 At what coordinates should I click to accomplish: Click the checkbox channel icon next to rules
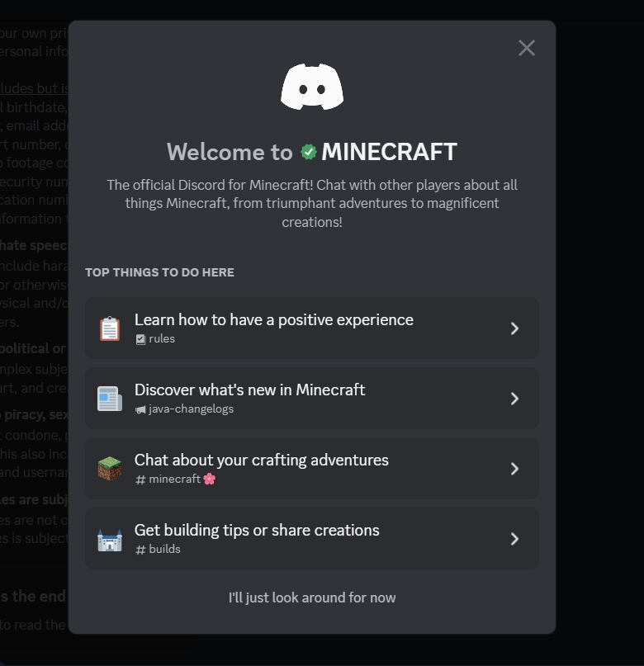[x=140, y=339]
